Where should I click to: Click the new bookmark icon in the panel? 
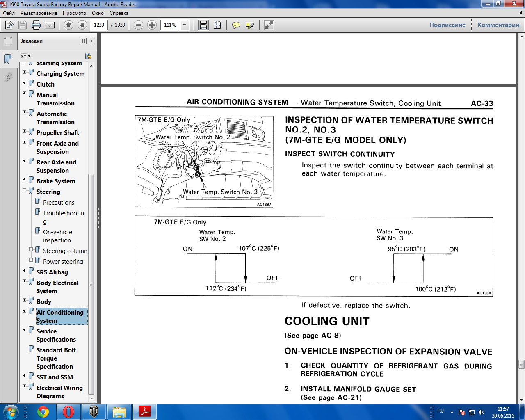click(x=88, y=56)
